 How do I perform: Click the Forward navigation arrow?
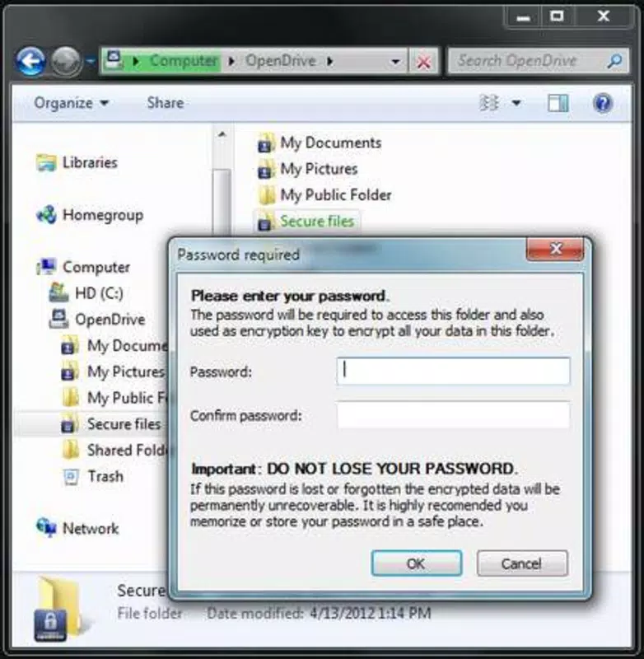(x=66, y=61)
